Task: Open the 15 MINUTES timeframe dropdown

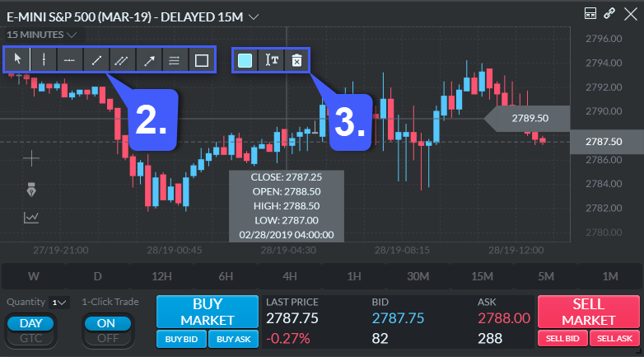Action: pyautogui.click(x=41, y=35)
